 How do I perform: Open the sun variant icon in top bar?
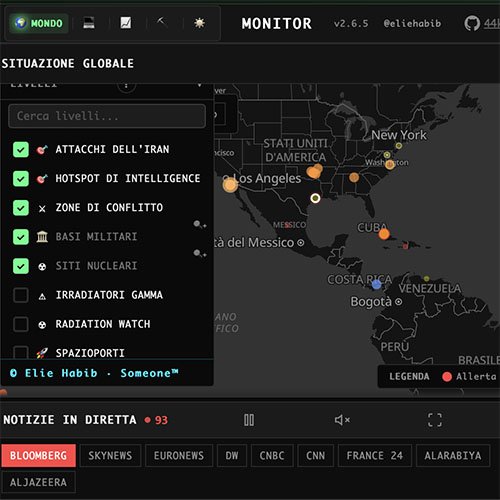click(x=199, y=23)
